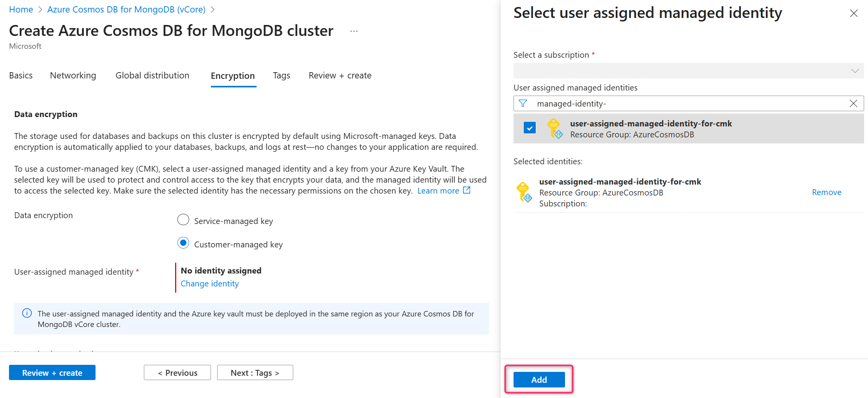Click the Add button
The height and width of the screenshot is (398, 868).
539,380
